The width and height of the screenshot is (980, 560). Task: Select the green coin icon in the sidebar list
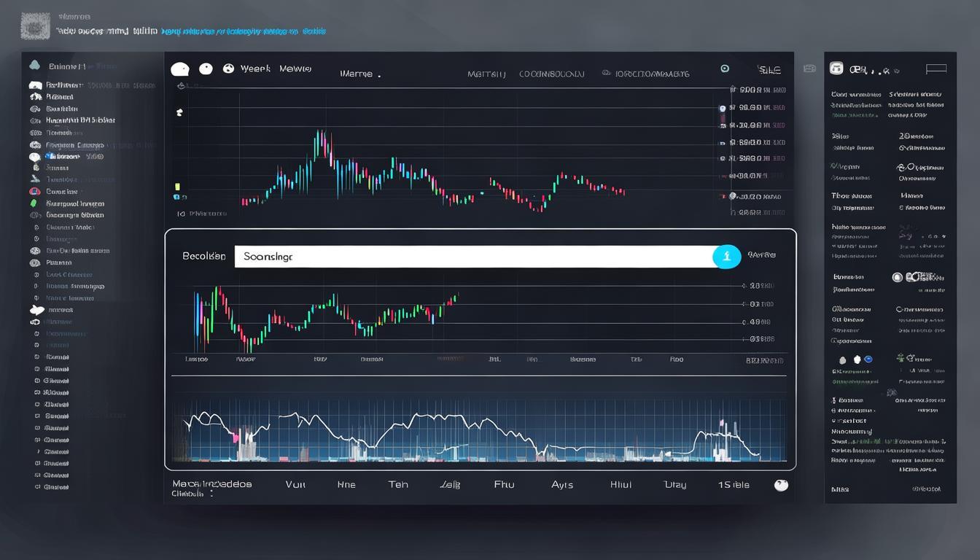pyautogui.click(x=34, y=203)
